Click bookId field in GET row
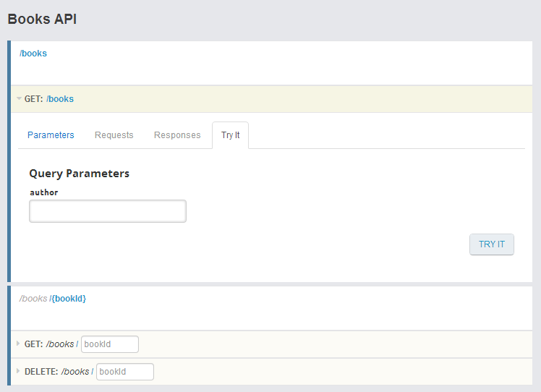 click(x=110, y=344)
